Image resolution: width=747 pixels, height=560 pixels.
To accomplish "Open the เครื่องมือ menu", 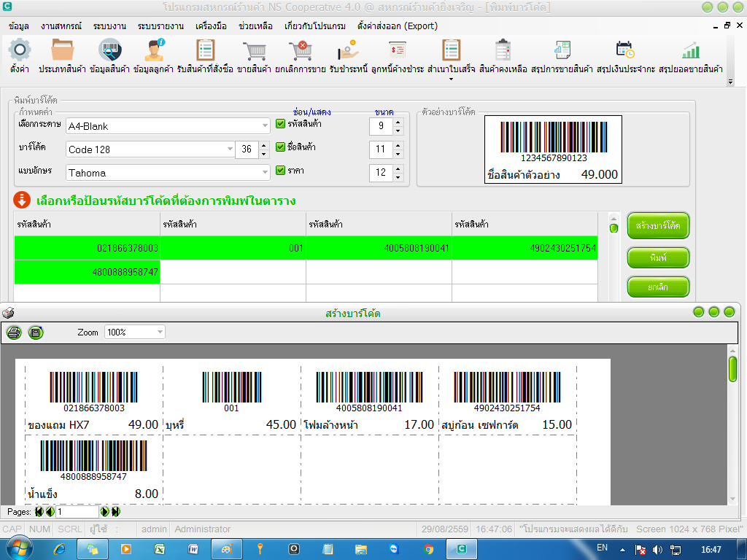I will [211, 26].
